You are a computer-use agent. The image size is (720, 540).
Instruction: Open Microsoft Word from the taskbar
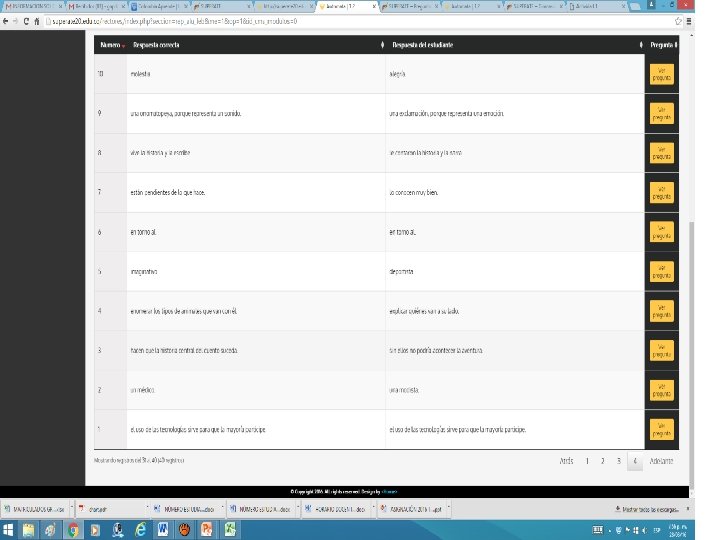[x=163, y=530]
